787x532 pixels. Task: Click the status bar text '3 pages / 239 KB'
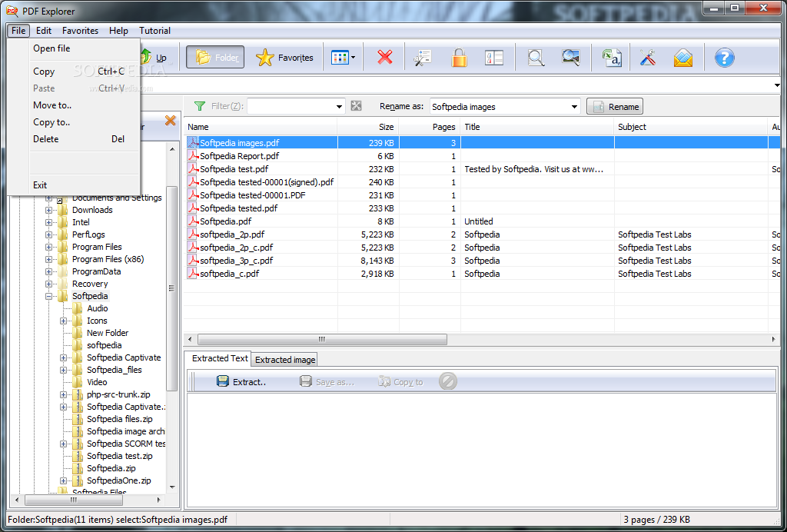coord(656,520)
